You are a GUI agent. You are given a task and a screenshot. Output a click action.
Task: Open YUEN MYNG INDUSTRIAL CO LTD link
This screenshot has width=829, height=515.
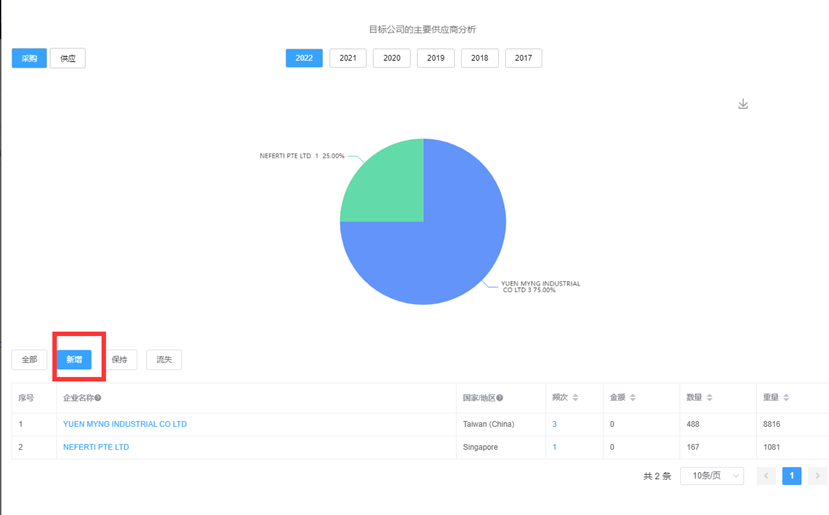pos(125,424)
